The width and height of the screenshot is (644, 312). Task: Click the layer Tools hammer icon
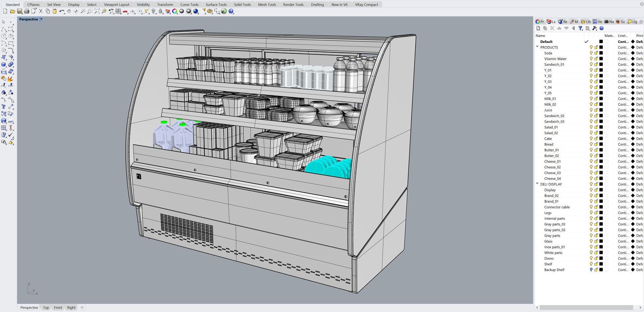595,28
